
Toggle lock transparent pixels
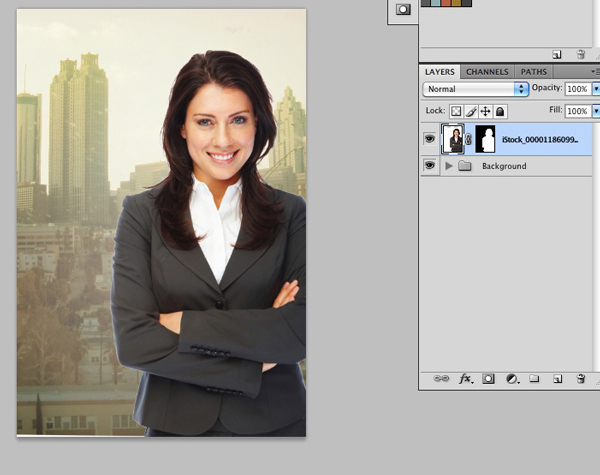click(455, 111)
